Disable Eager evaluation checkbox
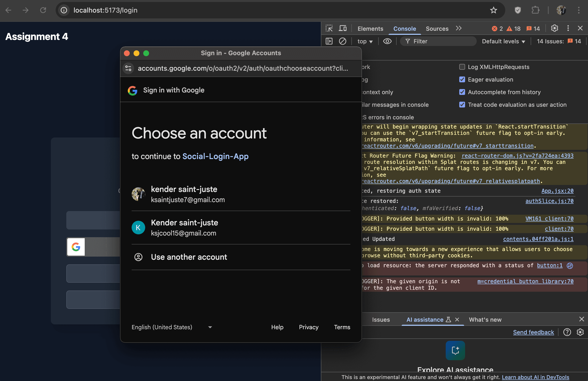588x381 pixels. click(x=462, y=79)
